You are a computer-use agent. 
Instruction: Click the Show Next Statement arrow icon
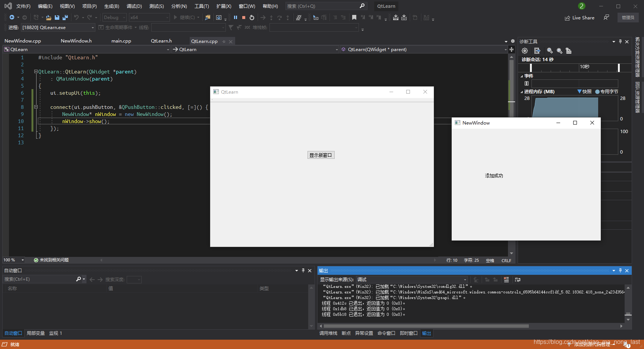tap(263, 18)
